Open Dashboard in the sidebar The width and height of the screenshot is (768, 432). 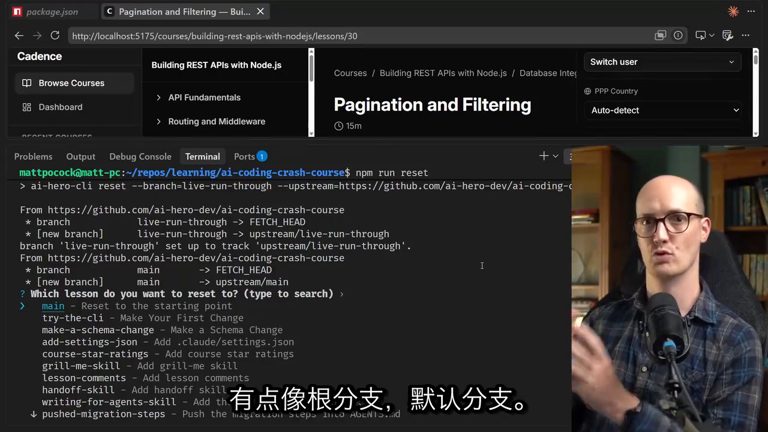(x=74, y=107)
